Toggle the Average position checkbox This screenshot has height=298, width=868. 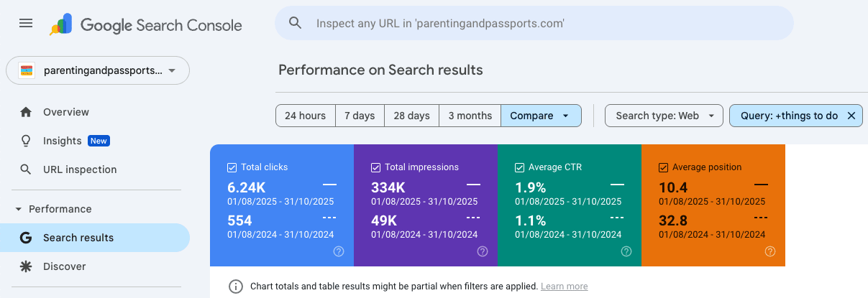[x=663, y=167]
